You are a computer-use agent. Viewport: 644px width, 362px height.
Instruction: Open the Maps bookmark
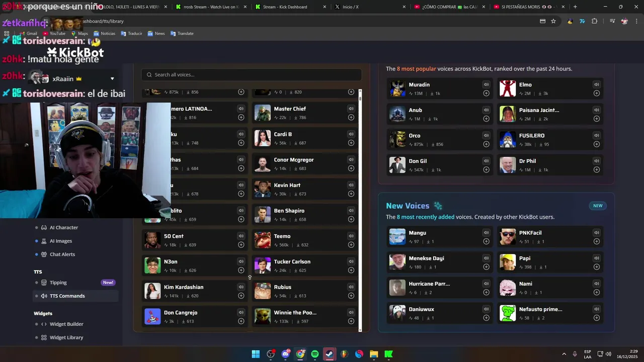[x=79, y=34]
